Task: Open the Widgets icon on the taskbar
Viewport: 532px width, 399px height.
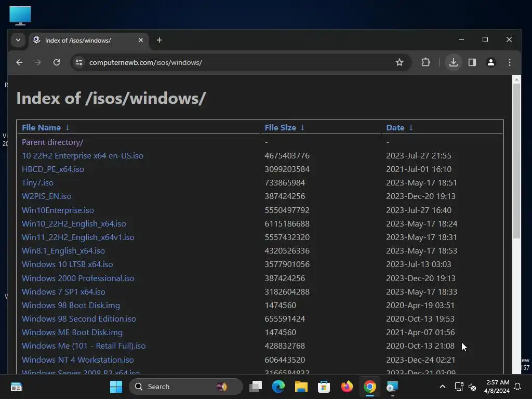Action: click(x=16, y=387)
